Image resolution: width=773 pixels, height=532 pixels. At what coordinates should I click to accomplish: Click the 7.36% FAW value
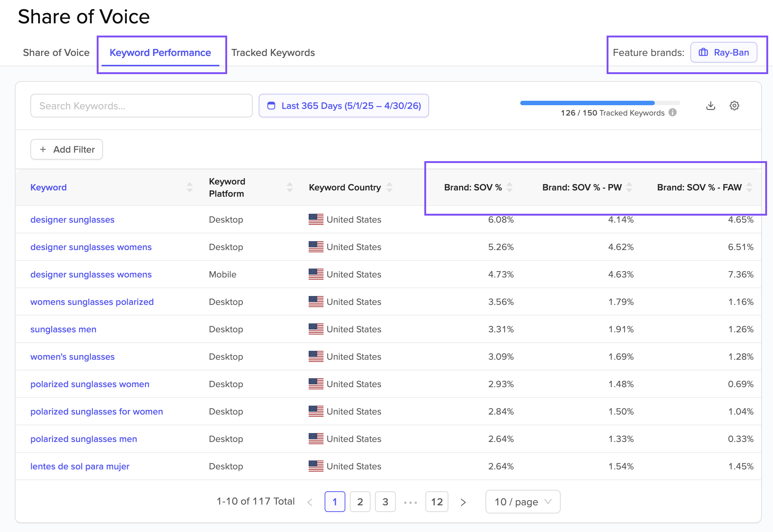tap(740, 275)
